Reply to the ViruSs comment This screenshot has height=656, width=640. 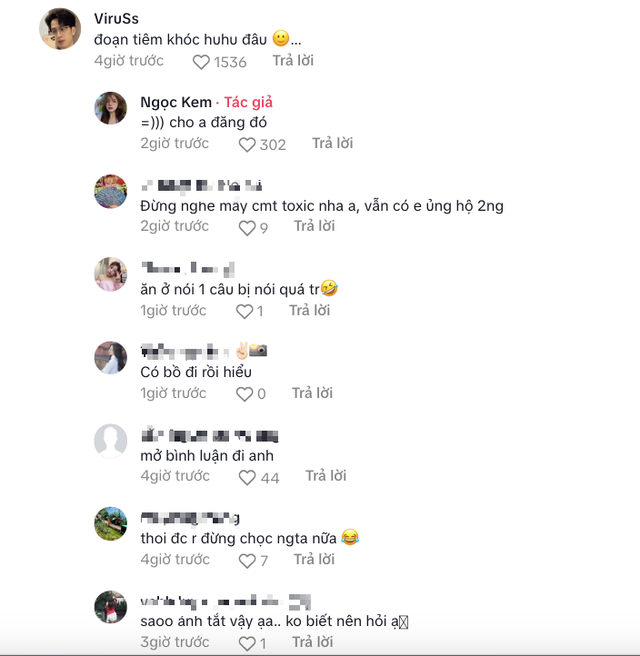[x=292, y=61]
